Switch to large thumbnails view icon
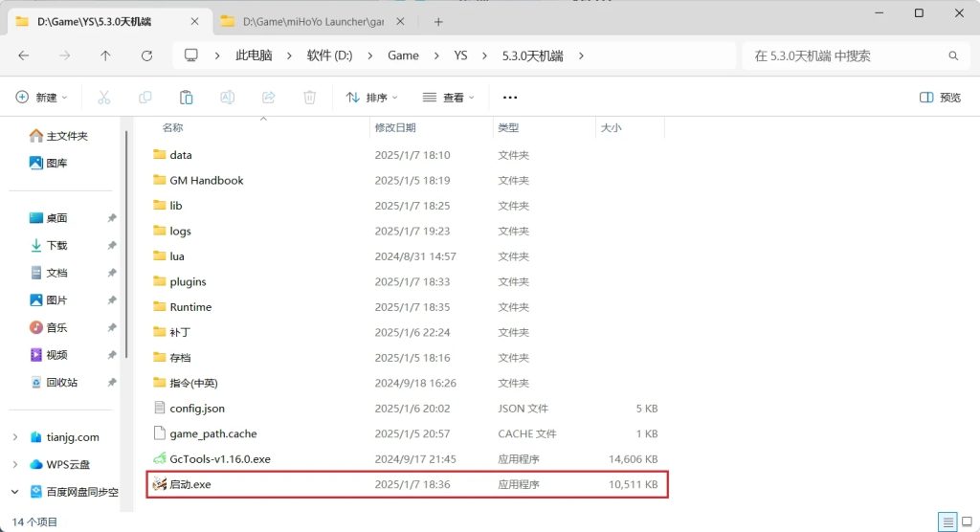This screenshot has width=980, height=532. (967, 521)
